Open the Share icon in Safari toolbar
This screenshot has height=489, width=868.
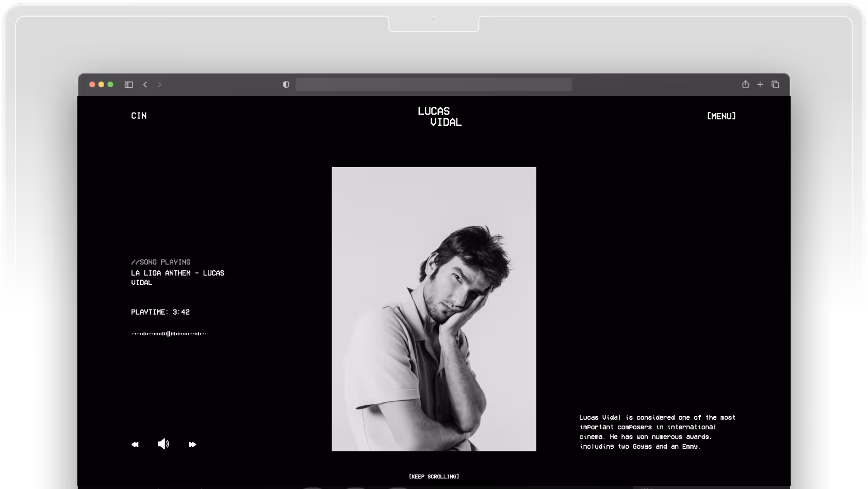click(745, 84)
